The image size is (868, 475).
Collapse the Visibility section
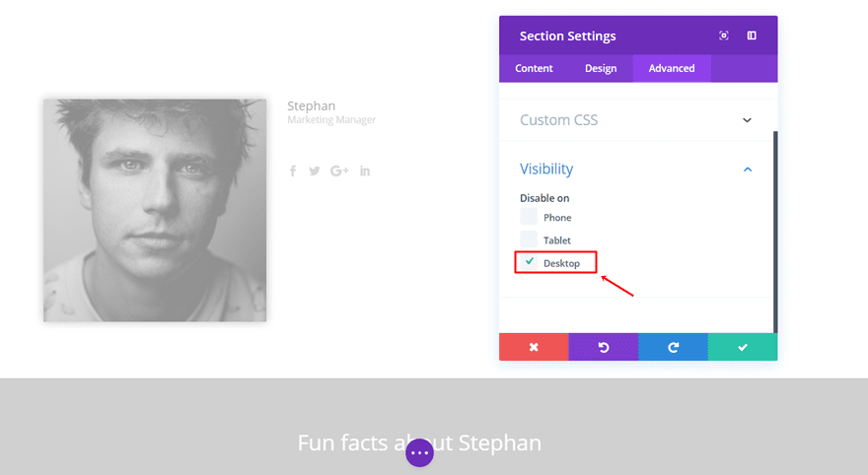tap(747, 170)
